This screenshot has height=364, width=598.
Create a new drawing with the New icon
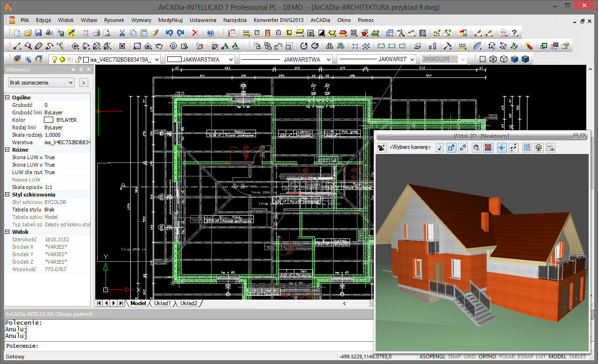(17, 33)
